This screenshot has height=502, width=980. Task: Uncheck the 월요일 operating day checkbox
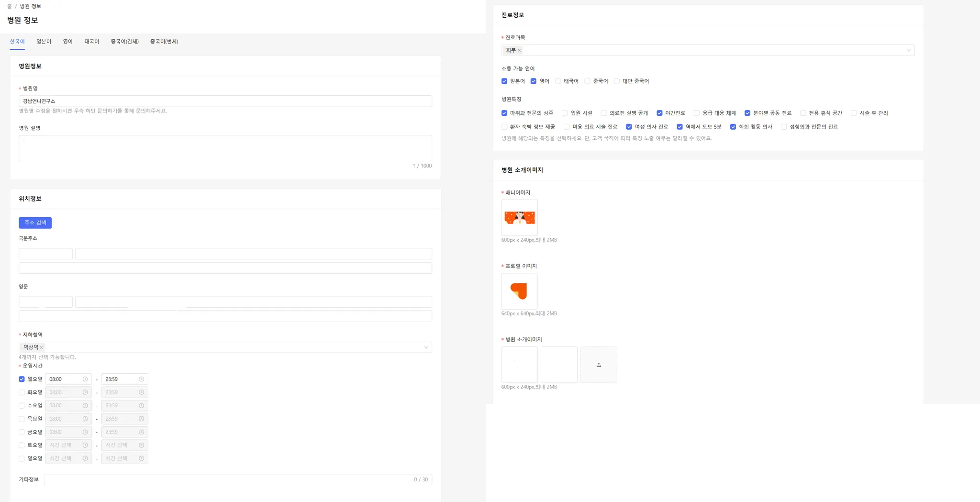coord(22,379)
